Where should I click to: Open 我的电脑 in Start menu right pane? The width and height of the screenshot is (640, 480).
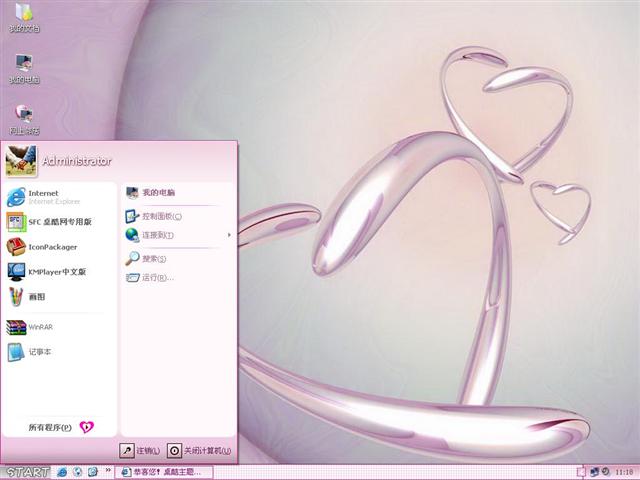(157, 192)
